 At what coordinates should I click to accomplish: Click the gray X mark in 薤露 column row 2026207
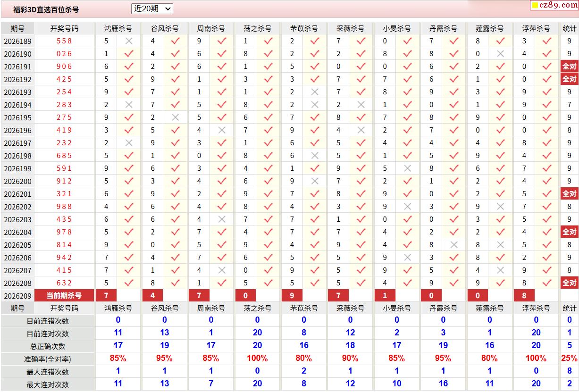pos(500,270)
